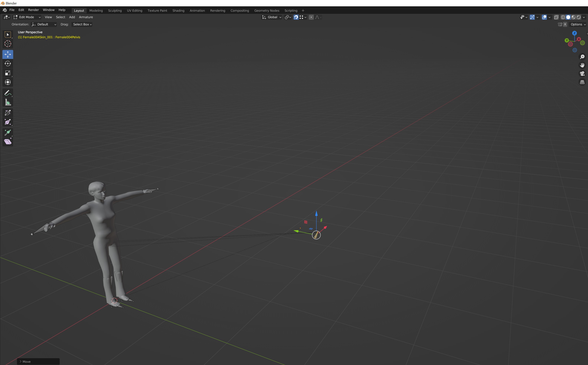Screen dimensions: 588x365
Task: Expand the Move operator panel
Action: pyautogui.click(x=38, y=361)
